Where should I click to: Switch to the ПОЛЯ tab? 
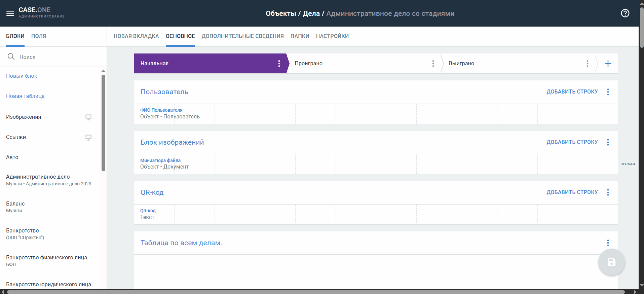click(x=39, y=36)
